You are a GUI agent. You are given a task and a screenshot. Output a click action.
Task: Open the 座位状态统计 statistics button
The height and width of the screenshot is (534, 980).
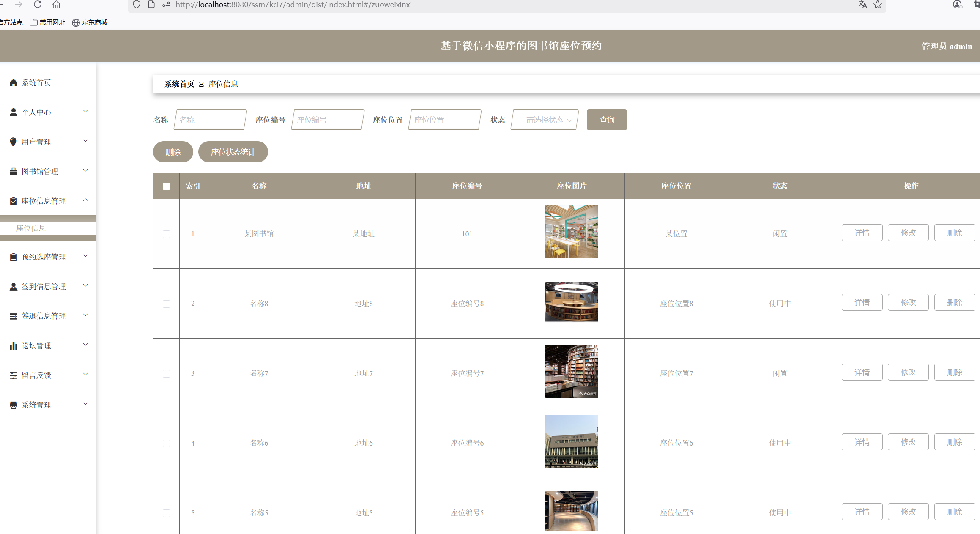click(x=233, y=152)
